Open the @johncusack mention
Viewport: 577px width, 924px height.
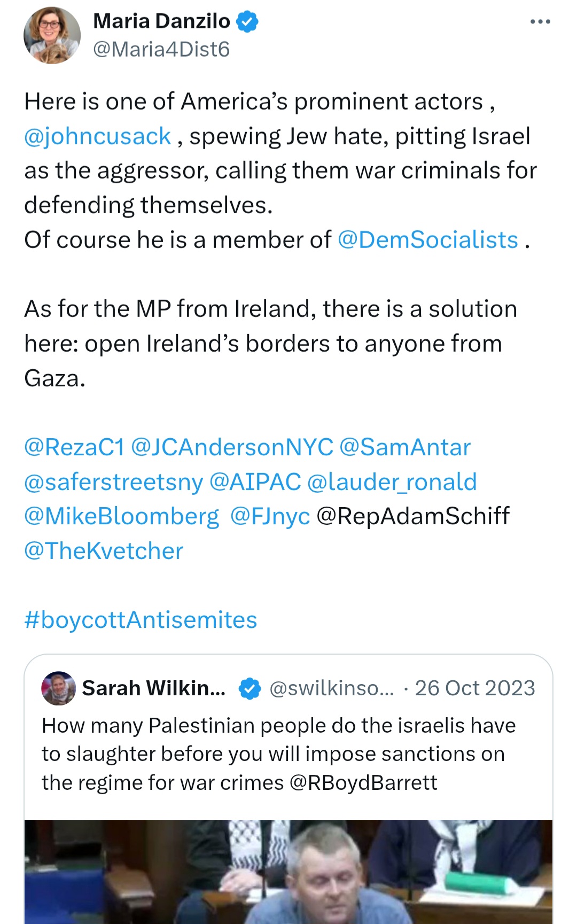97,136
